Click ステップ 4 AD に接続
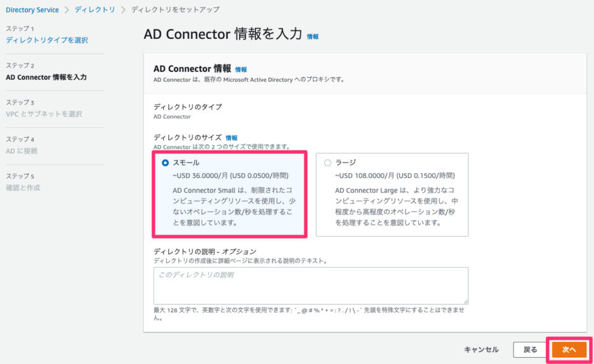Image resolution: width=594 pixels, height=364 pixels. 22,151
